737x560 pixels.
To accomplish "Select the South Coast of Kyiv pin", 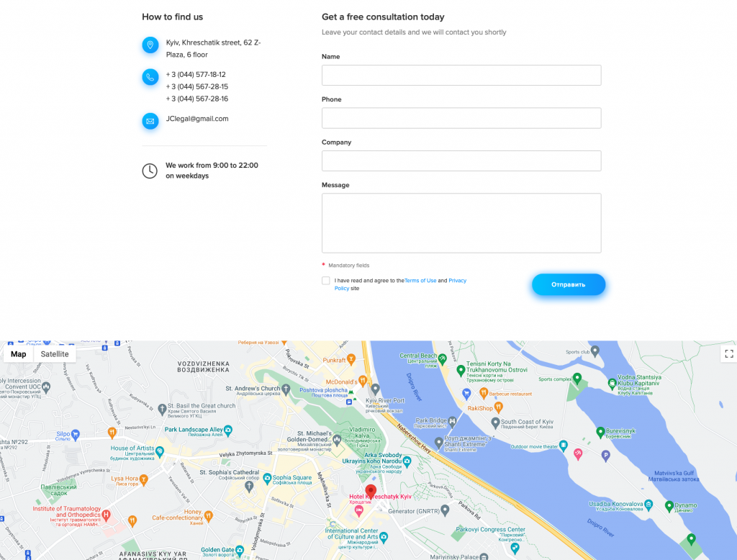I will point(495,423).
